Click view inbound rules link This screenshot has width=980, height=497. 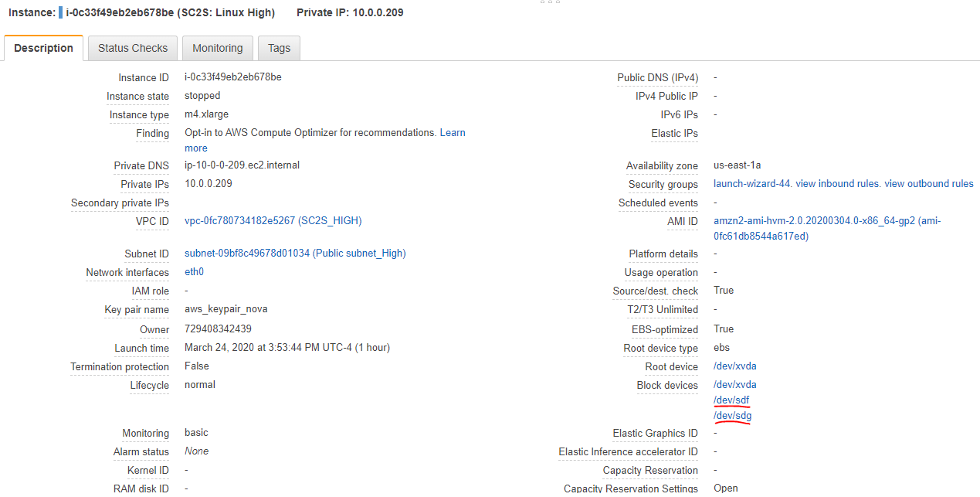838,184
